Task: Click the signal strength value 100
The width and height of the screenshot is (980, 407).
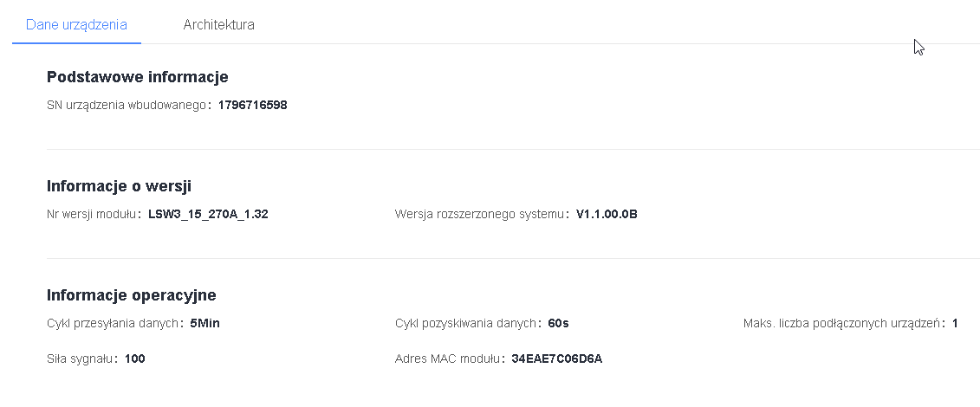Action: (134, 359)
